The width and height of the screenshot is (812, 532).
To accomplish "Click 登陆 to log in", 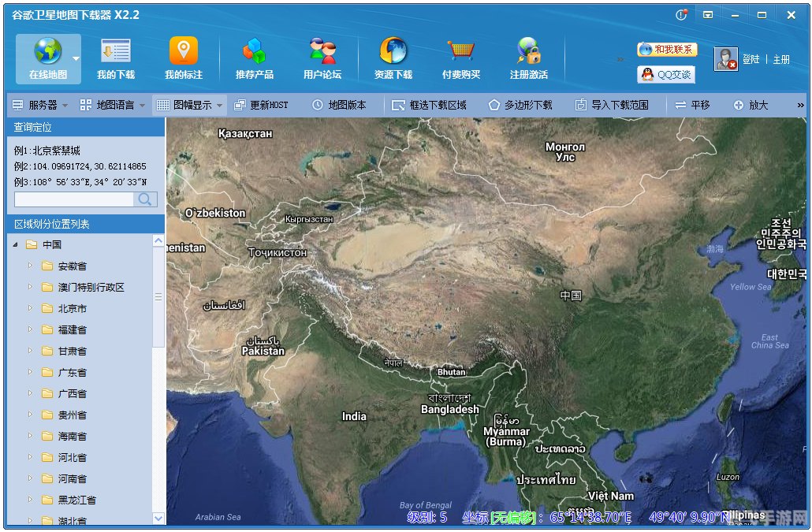I will tap(750, 59).
